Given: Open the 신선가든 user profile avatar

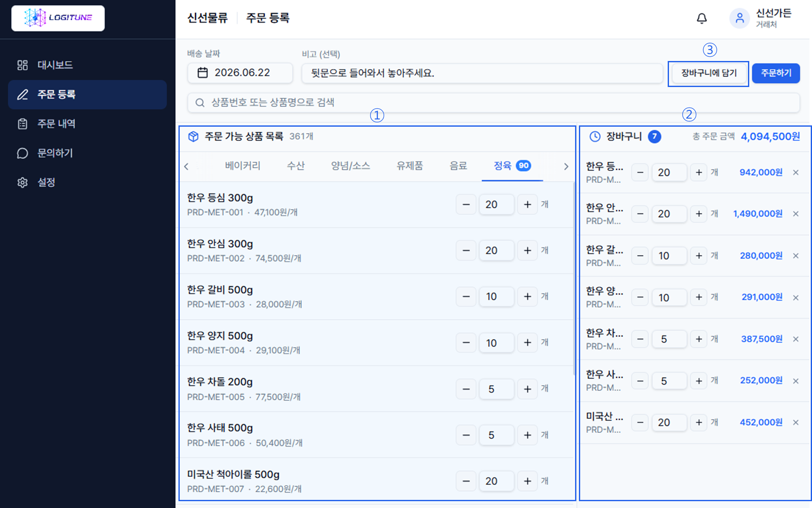Looking at the screenshot, I should pos(739,18).
